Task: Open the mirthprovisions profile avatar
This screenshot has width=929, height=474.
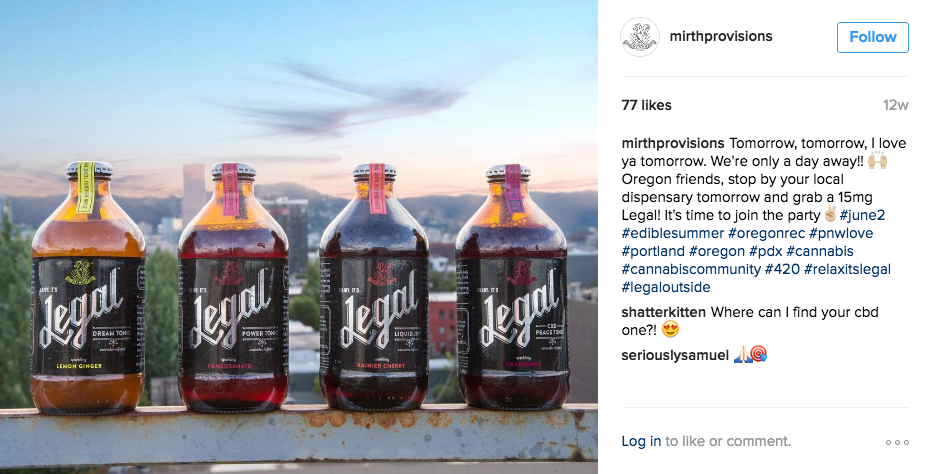Action: pyautogui.click(x=640, y=37)
